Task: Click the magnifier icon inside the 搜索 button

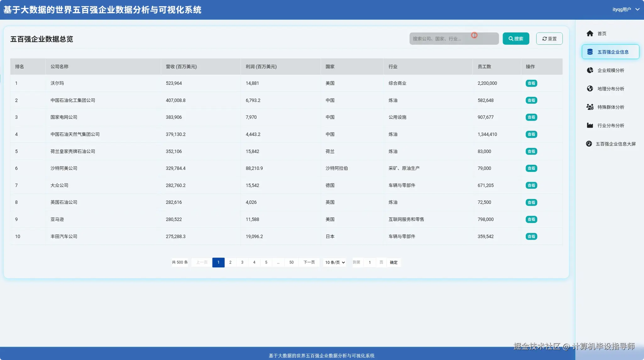Action: coord(510,38)
